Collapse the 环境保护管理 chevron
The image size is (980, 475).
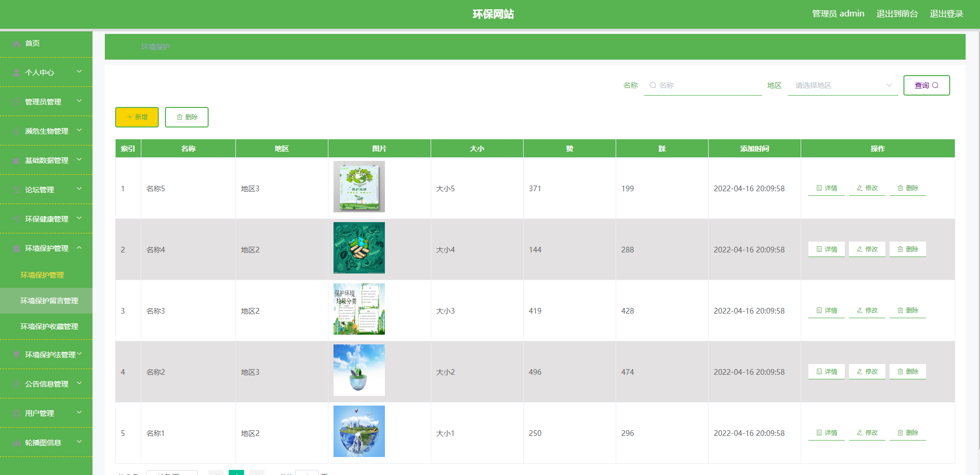coord(79,247)
